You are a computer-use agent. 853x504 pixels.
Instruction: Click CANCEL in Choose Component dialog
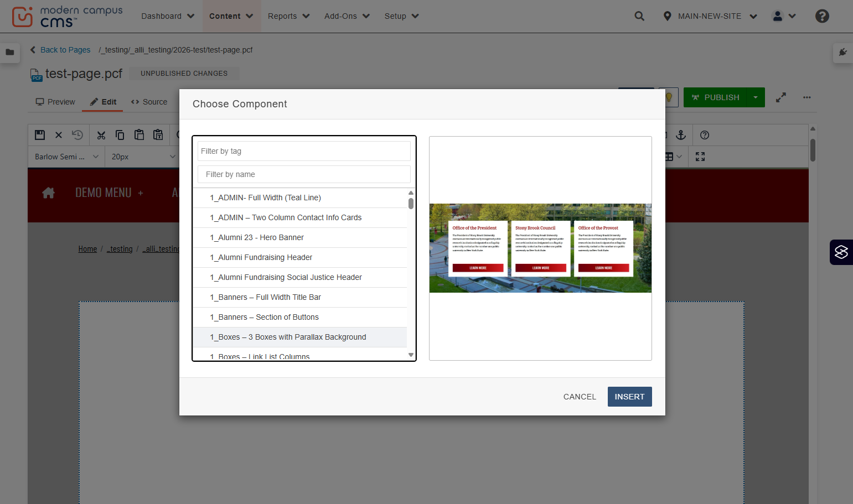580,397
